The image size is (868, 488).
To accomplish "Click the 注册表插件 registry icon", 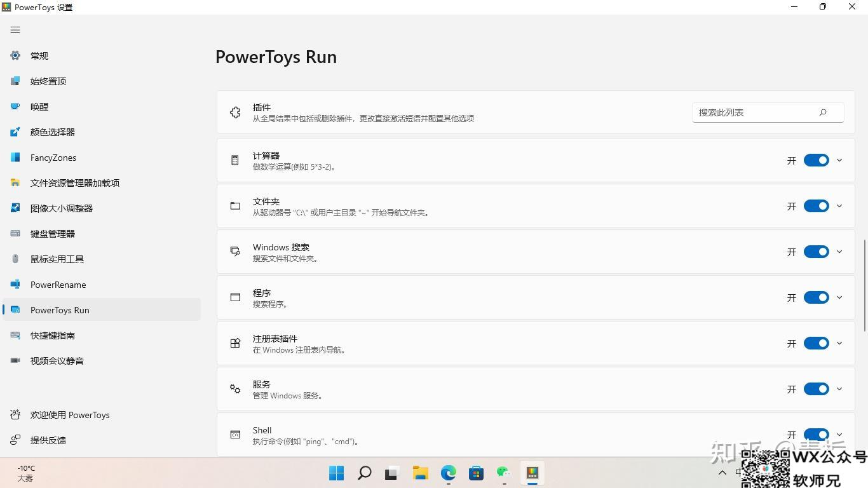I will [x=235, y=343].
